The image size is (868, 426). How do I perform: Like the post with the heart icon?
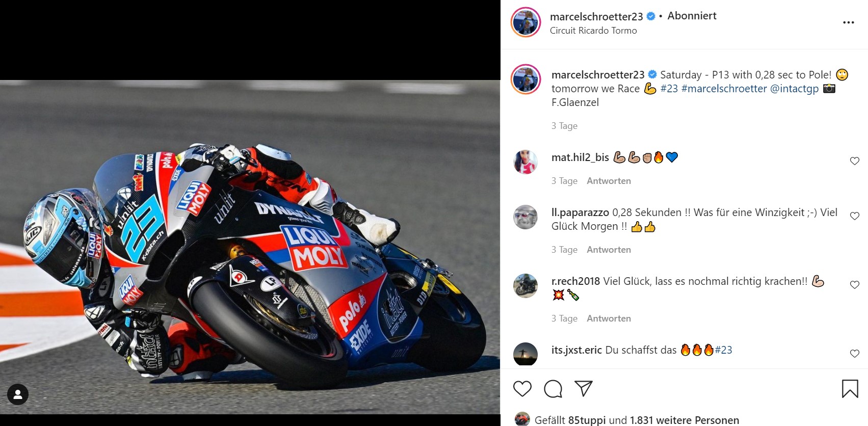[522, 389]
